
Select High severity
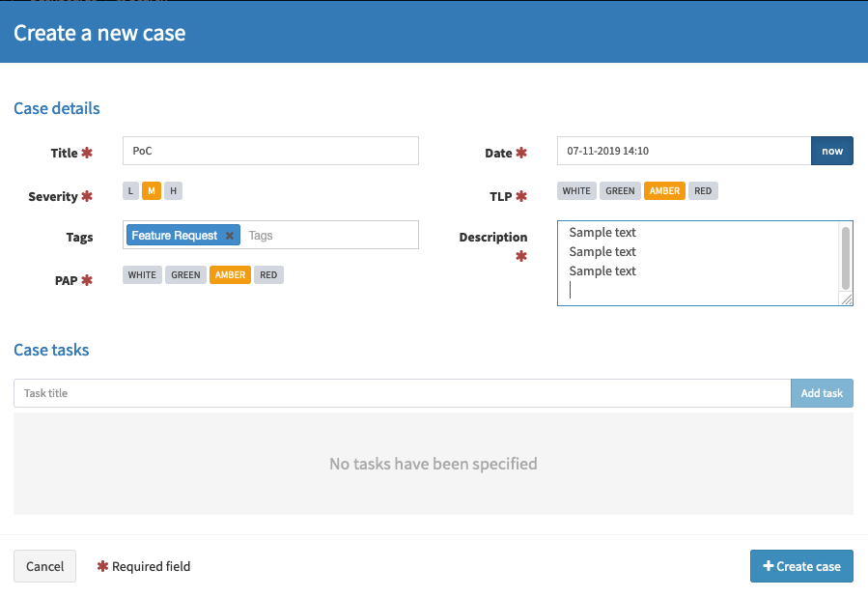pyautogui.click(x=172, y=190)
